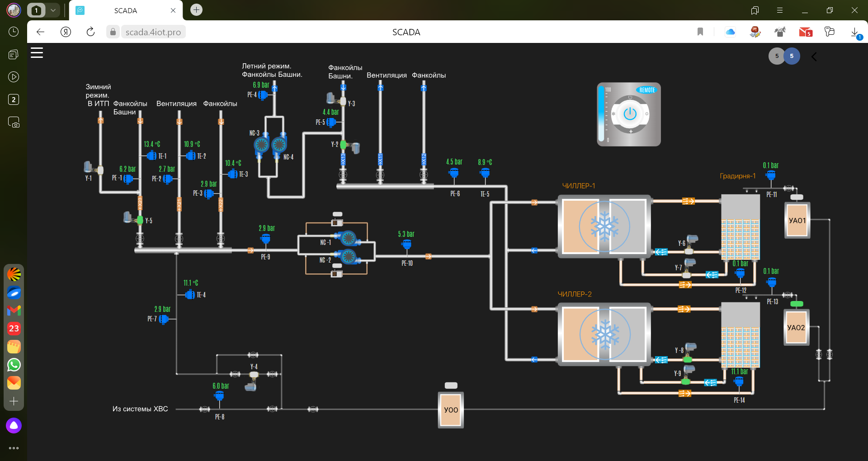
Task: Toggle the power button on control panel
Action: (x=630, y=114)
